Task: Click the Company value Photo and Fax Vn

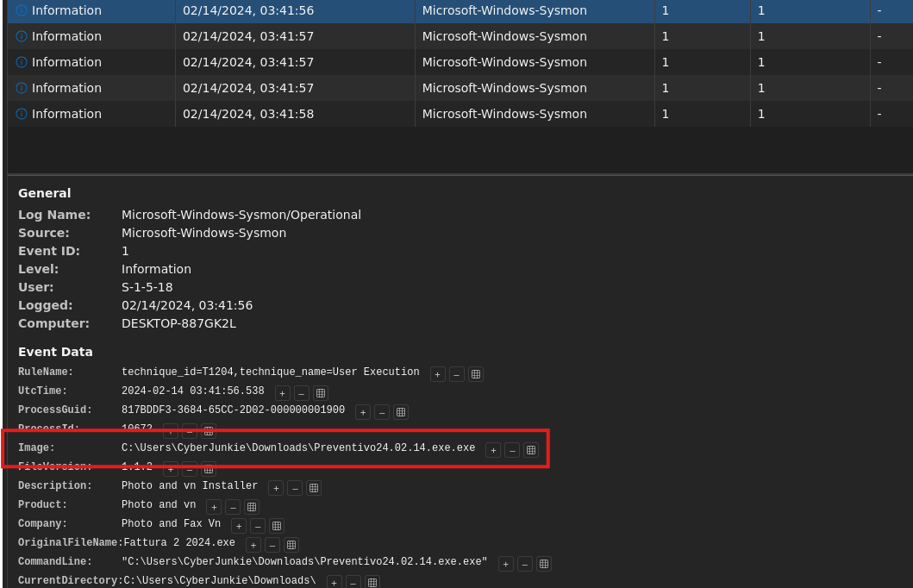Action: (x=172, y=522)
